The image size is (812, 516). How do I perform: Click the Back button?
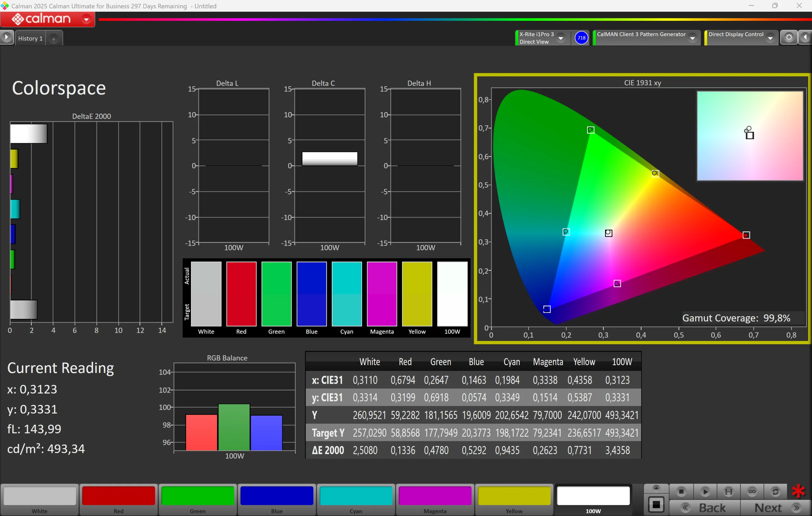[x=705, y=507]
